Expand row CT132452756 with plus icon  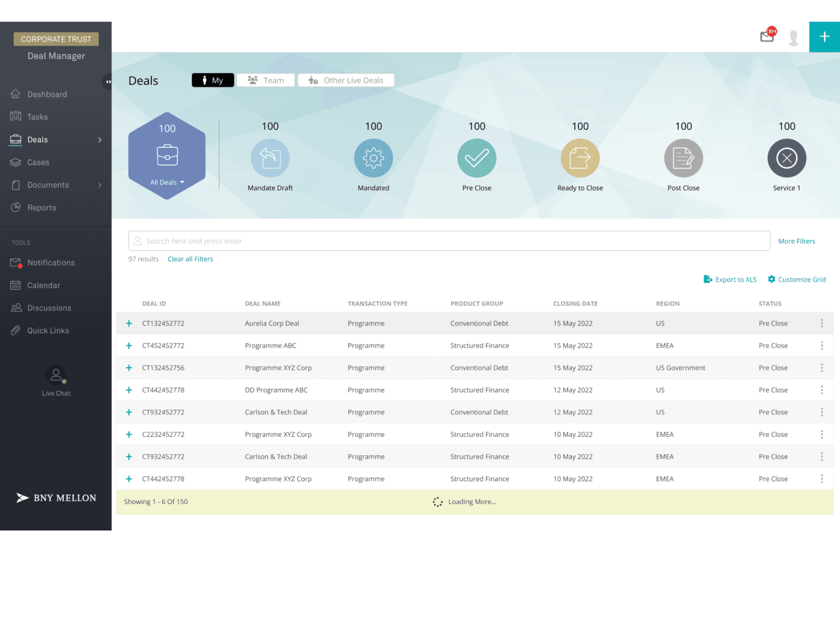pos(129,368)
